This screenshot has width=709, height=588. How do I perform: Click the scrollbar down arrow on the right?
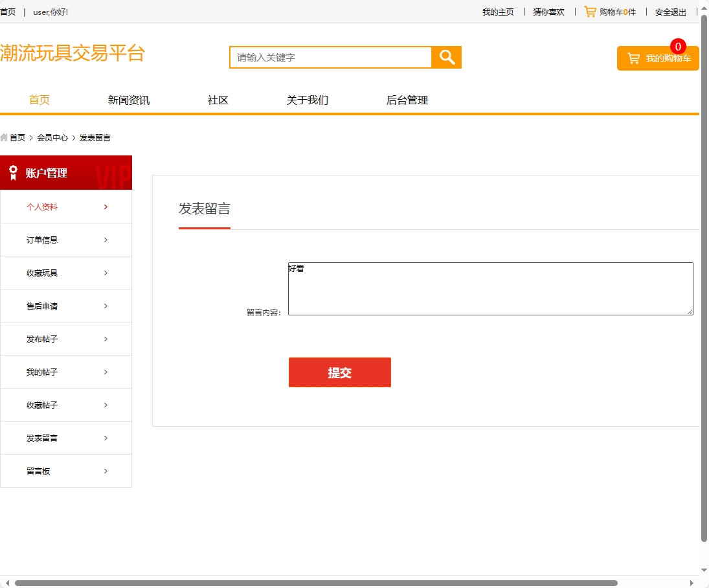704,571
